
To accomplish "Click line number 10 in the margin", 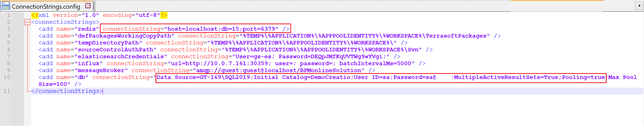I will click(x=7, y=77).
